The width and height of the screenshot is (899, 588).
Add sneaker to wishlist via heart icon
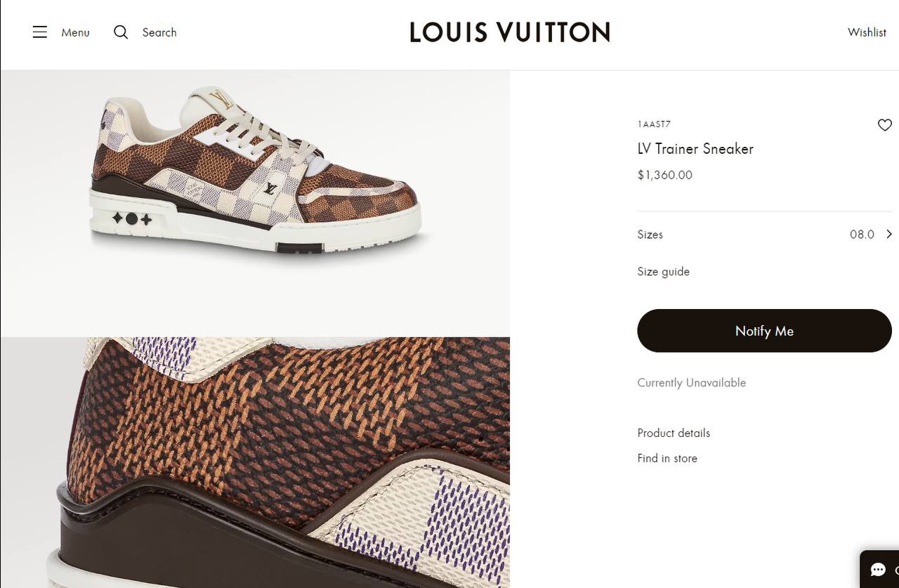(x=884, y=125)
